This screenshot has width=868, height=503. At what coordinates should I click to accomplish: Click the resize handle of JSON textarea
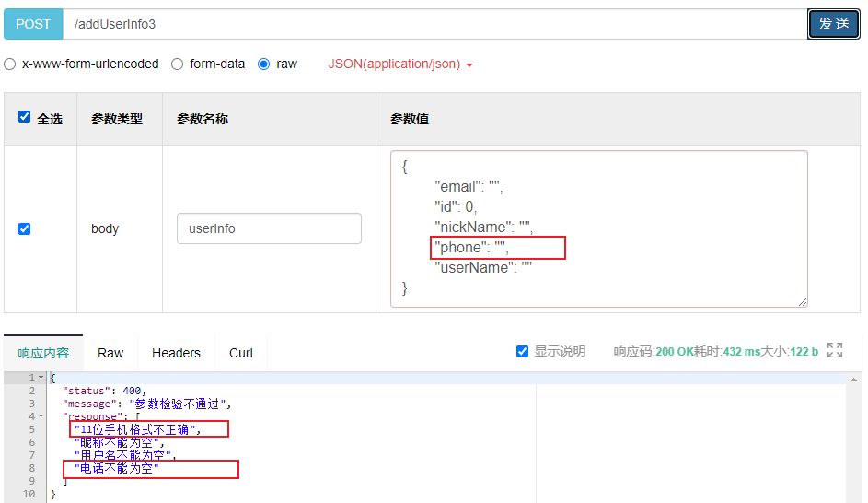click(x=803, y=301)
